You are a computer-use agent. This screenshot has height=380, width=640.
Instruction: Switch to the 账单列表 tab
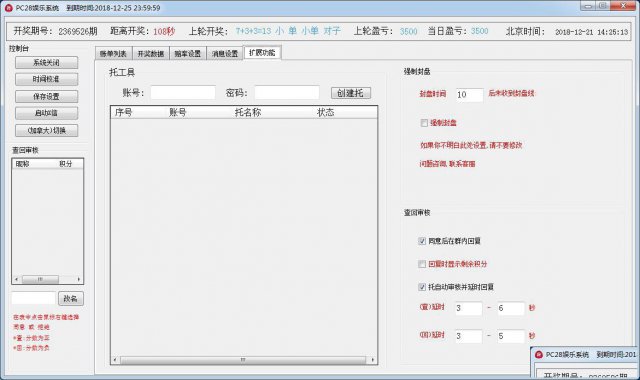pos(113,53)
